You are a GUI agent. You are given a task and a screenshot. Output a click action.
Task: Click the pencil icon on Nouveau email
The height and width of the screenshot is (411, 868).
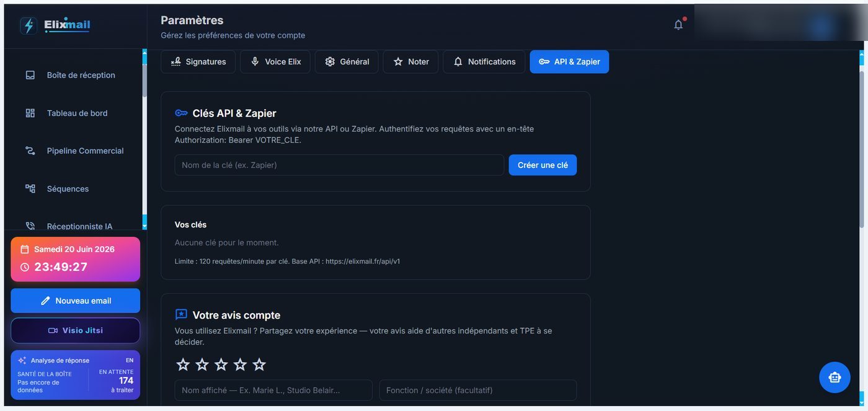(x=45, y=301)
